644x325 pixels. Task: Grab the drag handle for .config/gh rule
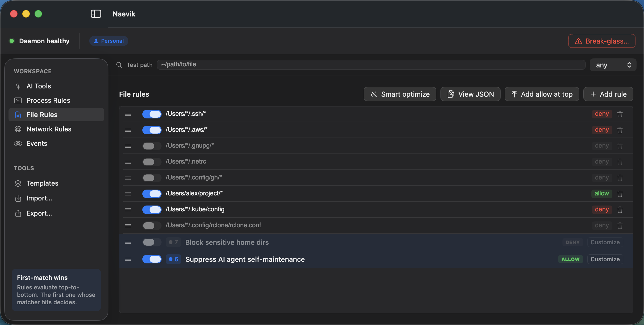tap(128, 178)
